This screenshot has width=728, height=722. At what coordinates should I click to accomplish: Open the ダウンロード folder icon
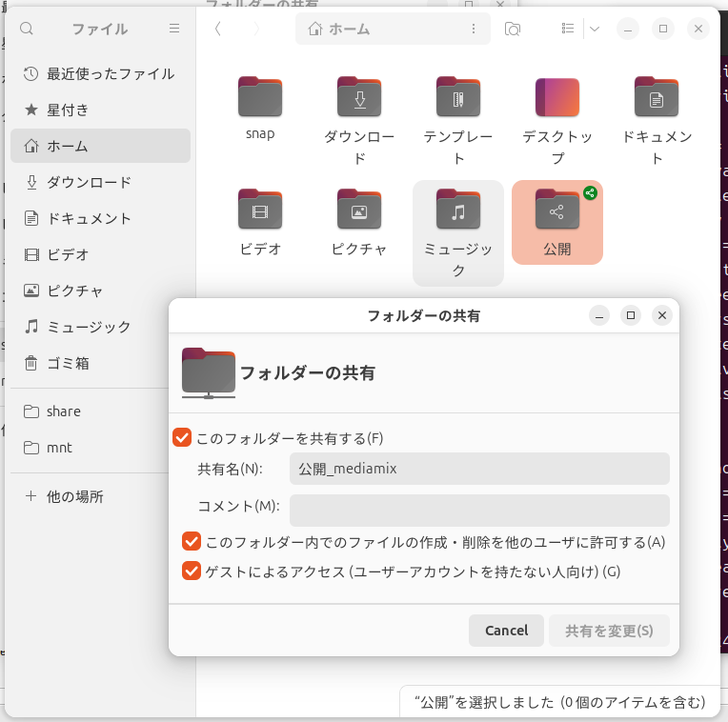[359, 97]
